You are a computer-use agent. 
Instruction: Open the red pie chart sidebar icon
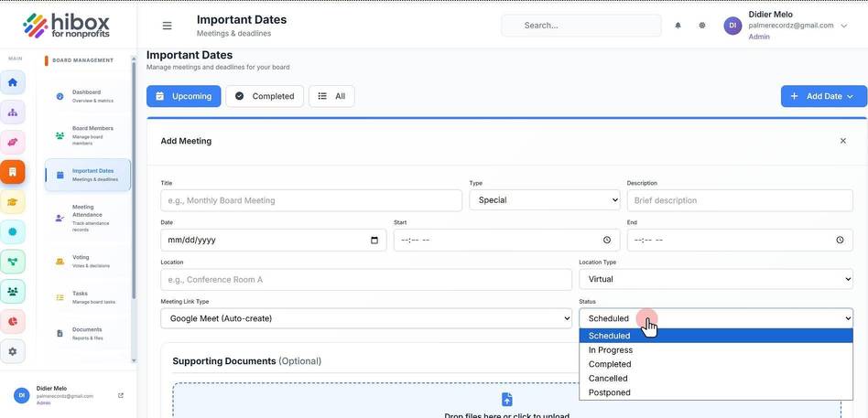(x=13, y=321)
